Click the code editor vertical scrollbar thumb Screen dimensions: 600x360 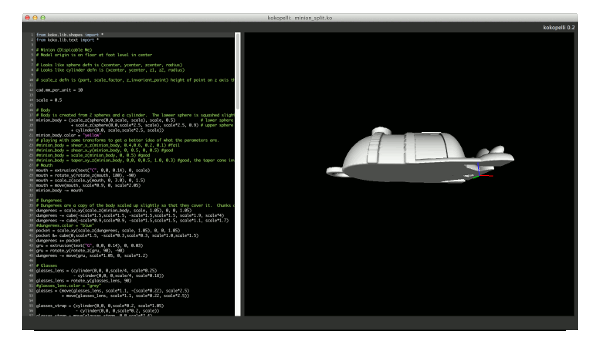click(x=238, y=71)
